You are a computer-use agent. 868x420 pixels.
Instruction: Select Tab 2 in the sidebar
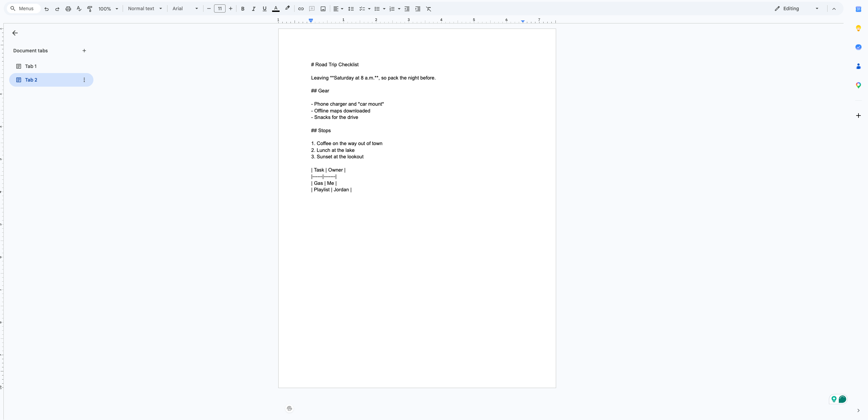point(51,80)
